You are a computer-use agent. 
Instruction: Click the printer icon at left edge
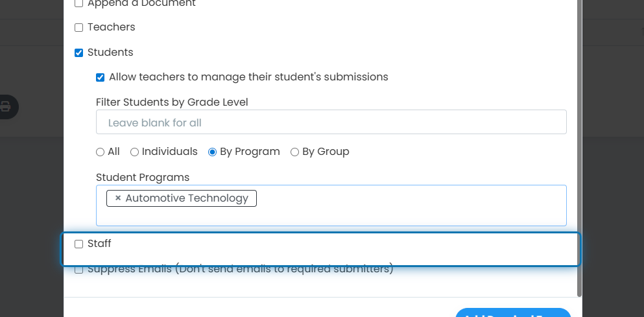[5, 107]
